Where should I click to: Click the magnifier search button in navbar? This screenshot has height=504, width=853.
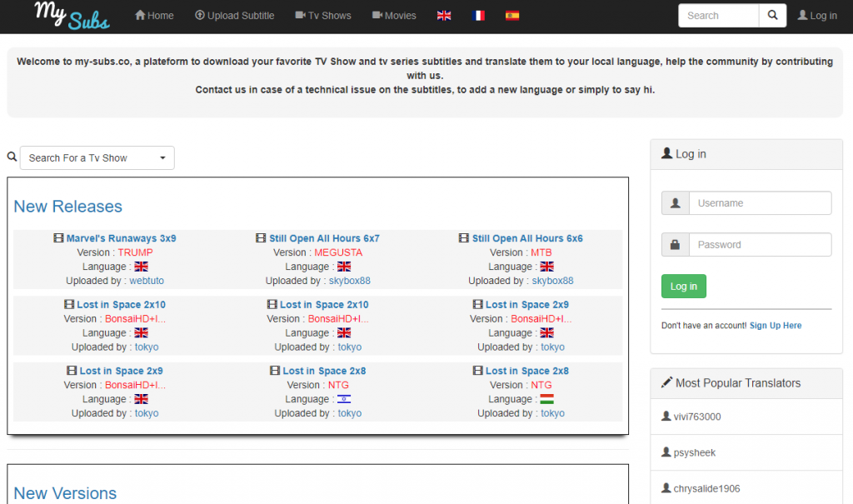pyautogui.click(x=773, y=16)
